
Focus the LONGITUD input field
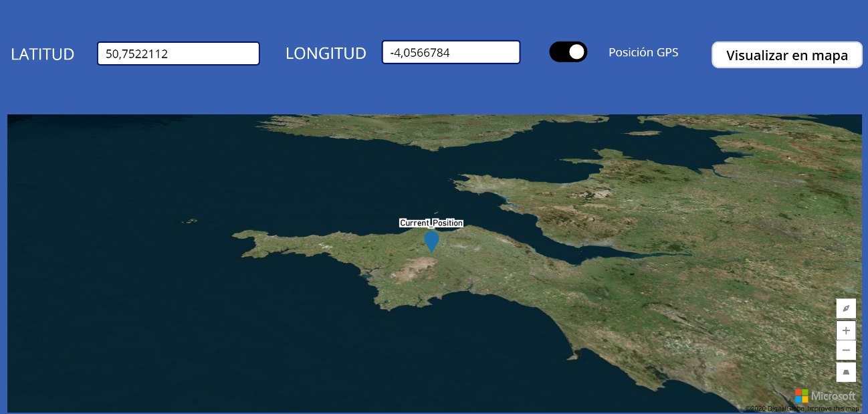(451, 52)
